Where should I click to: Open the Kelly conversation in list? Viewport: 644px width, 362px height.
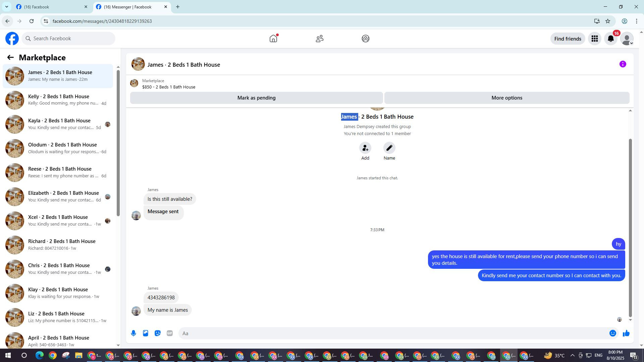pos(59,100)
